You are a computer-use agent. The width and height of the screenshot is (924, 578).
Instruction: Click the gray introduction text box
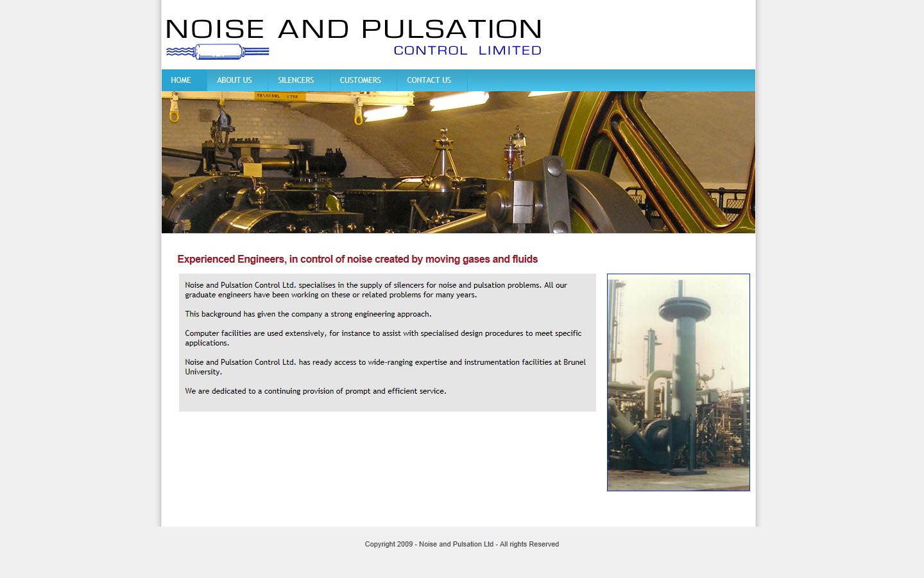tap(387, 342)
